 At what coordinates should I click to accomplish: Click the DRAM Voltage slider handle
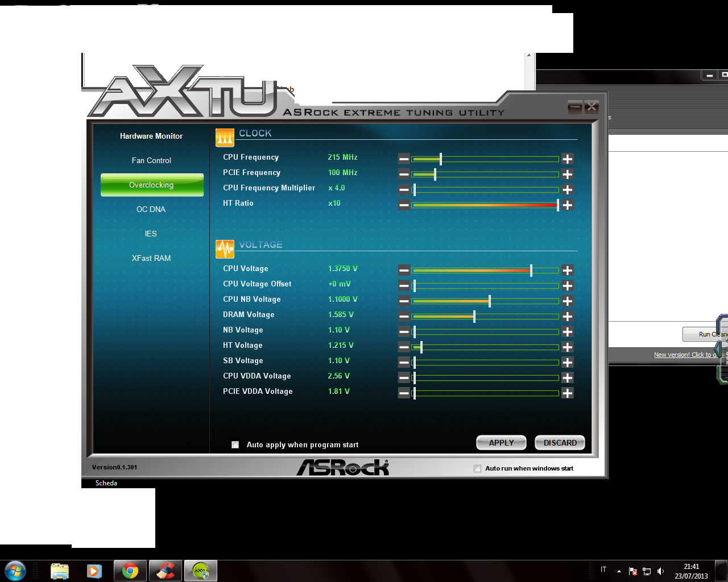(474, 317)
